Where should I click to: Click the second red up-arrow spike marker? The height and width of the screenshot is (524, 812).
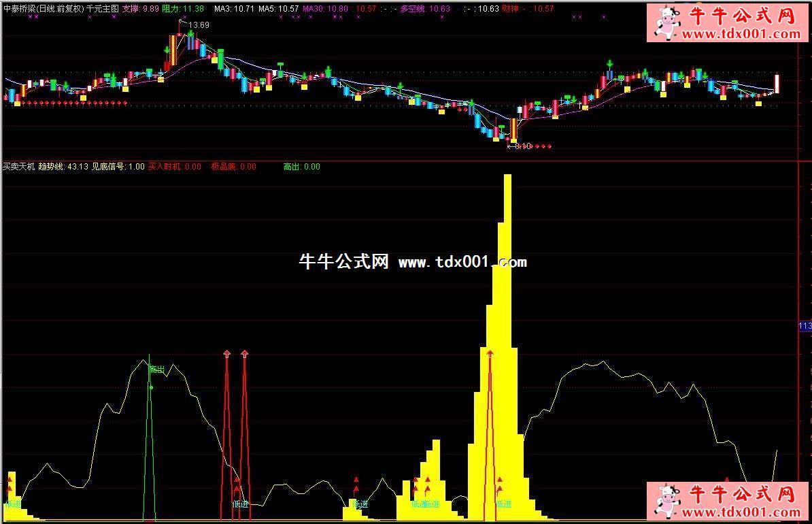click(x=244, y=354)
